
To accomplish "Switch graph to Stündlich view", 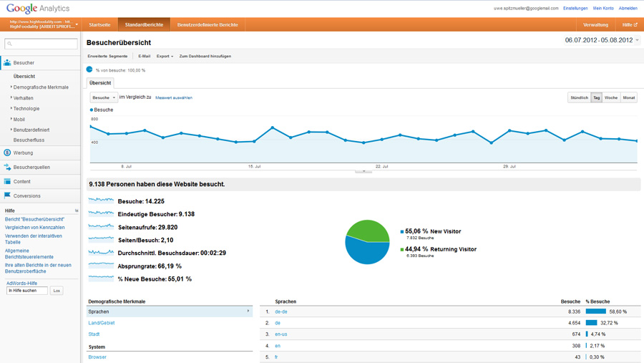I will [x=579, y=97].
